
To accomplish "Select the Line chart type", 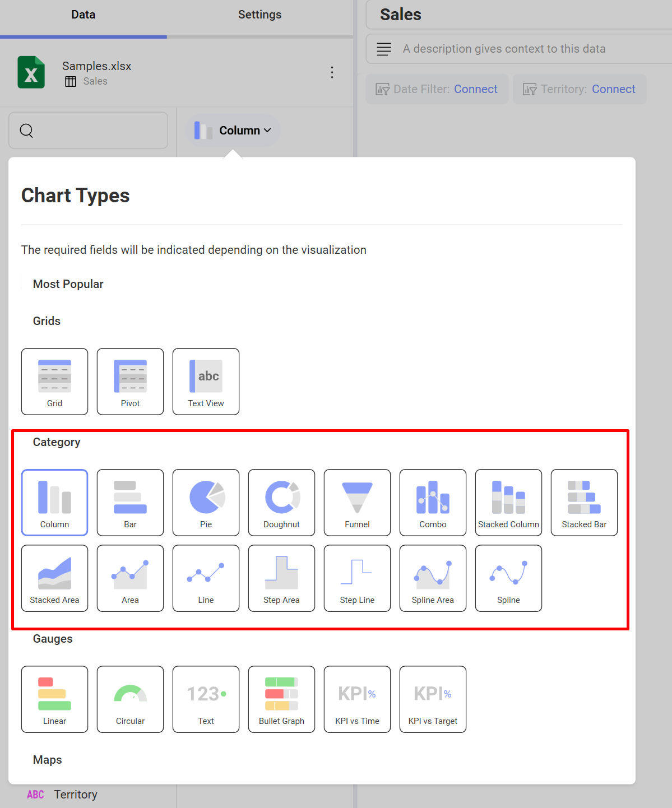I will click(206, 578).
